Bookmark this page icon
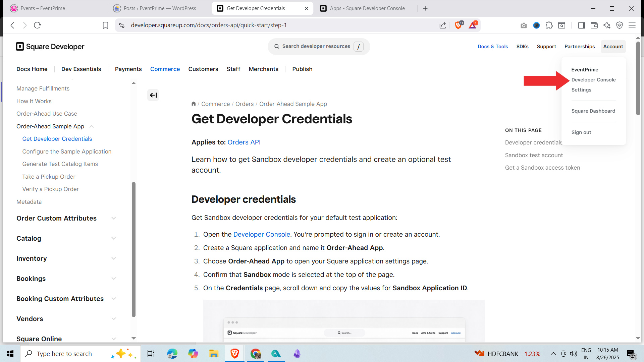The width and height of the screenshot is (644, 362). pyautogui.click(x=105, y=25)
